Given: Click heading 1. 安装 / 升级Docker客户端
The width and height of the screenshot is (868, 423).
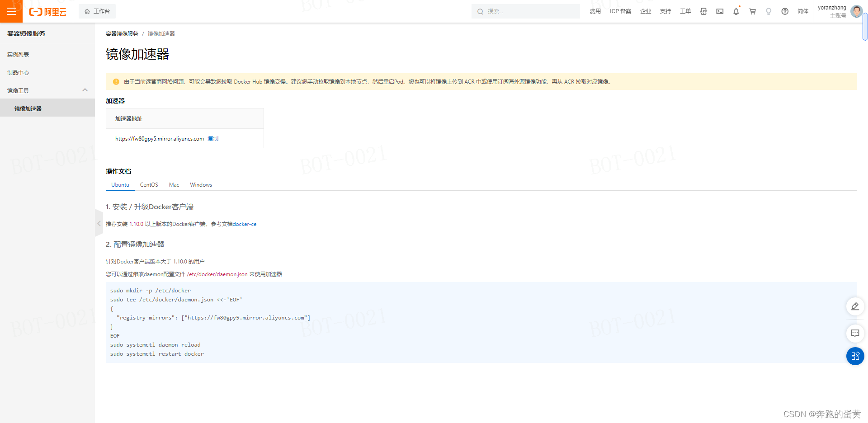Looking at the screenshot, I should [x=150, y=207].
